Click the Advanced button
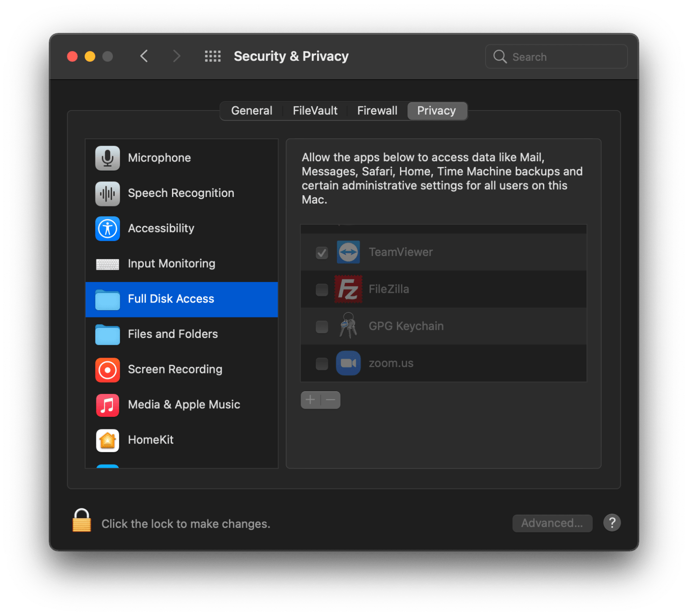The height and width of the screenshot is (616, 688). (x=552, y=523)
